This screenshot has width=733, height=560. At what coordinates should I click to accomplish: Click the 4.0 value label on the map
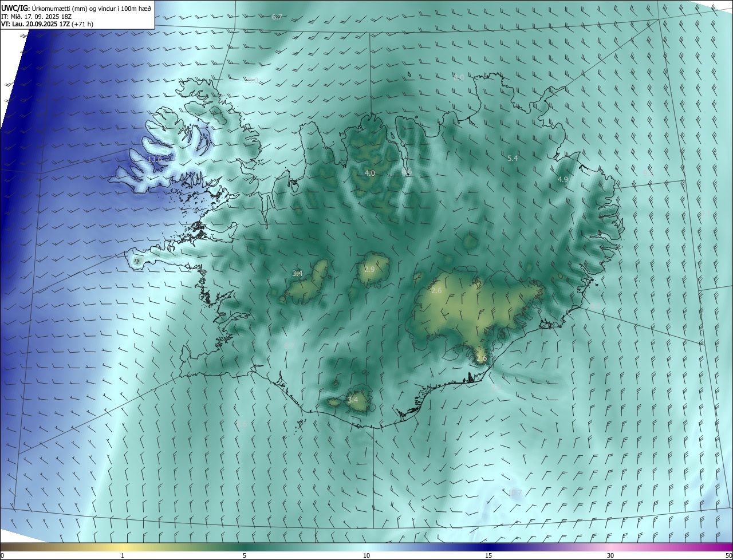(x=370, y=173)
